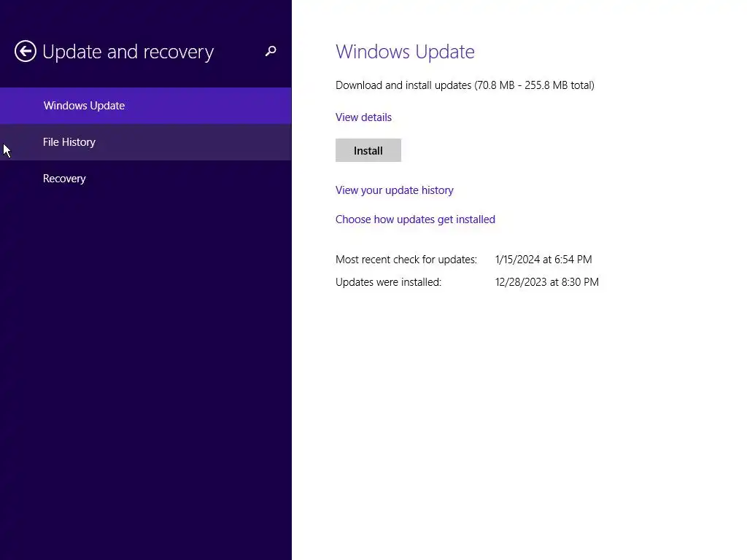The height and width of the screenshot is (560, 747).
Task: Click the 1/15/2024 at 6:54 PM value
Action: [543, 260]
